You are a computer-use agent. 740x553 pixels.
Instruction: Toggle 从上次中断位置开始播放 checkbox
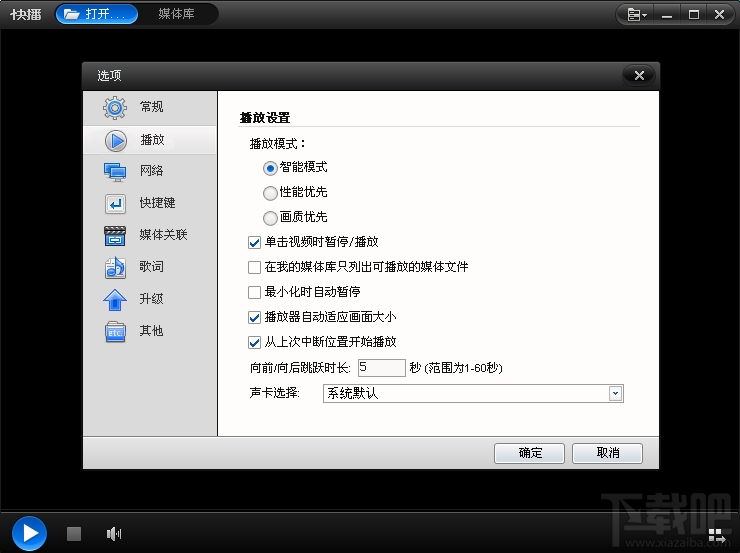(x=254, y=343)
